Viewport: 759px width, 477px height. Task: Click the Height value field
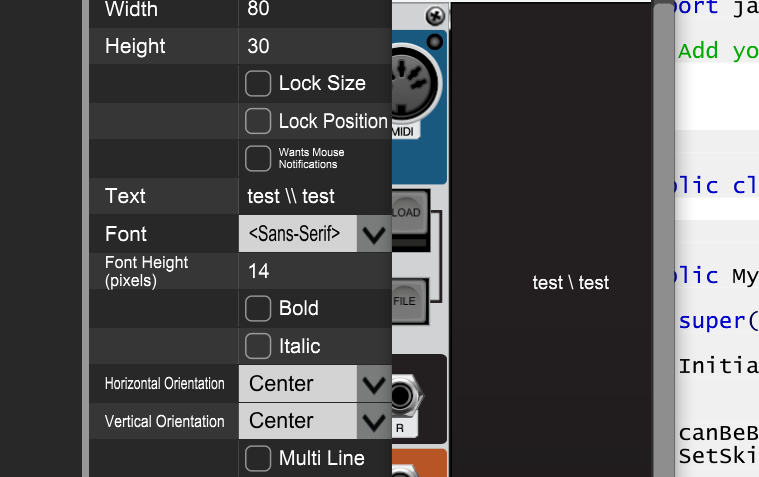pos(315,46)
